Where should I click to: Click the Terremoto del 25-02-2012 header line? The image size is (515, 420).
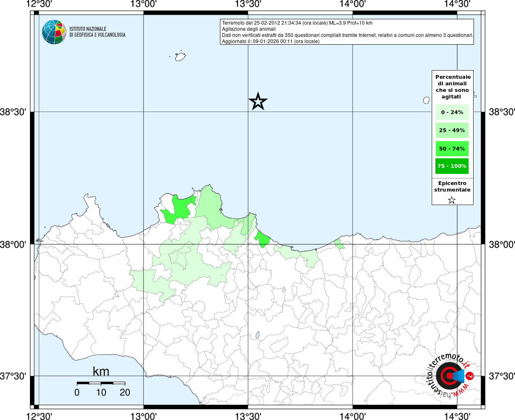(297, 23)
